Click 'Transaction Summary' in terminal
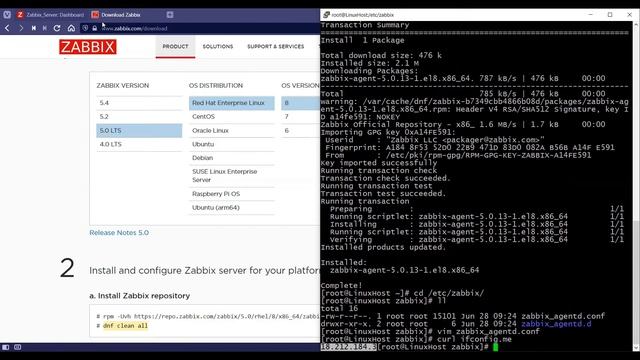This screenshot has width=640, height=360. pos(365,25)
